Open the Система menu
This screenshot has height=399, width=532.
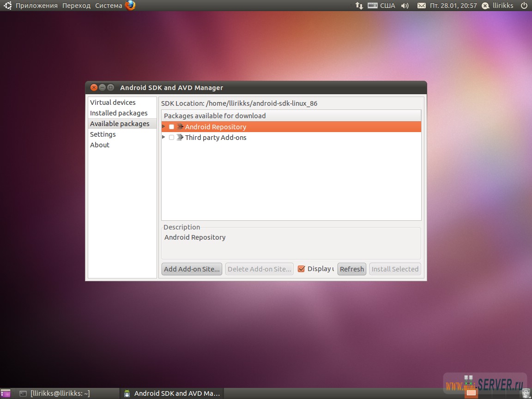(109, 6)
